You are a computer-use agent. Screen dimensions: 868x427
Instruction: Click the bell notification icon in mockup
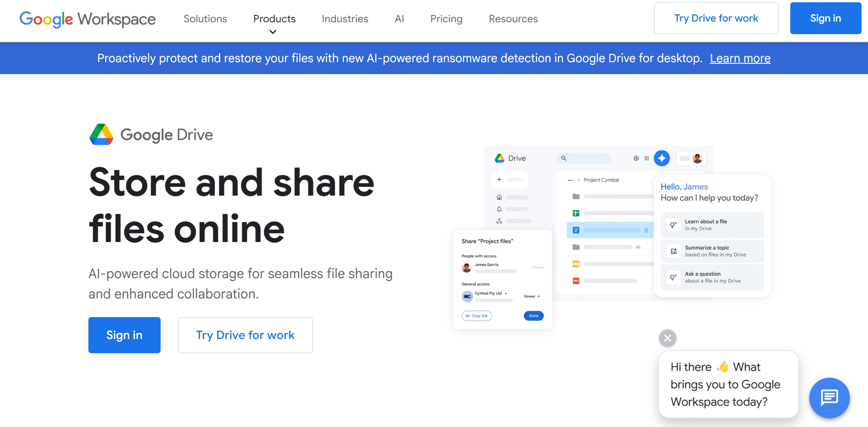(499, 209)
